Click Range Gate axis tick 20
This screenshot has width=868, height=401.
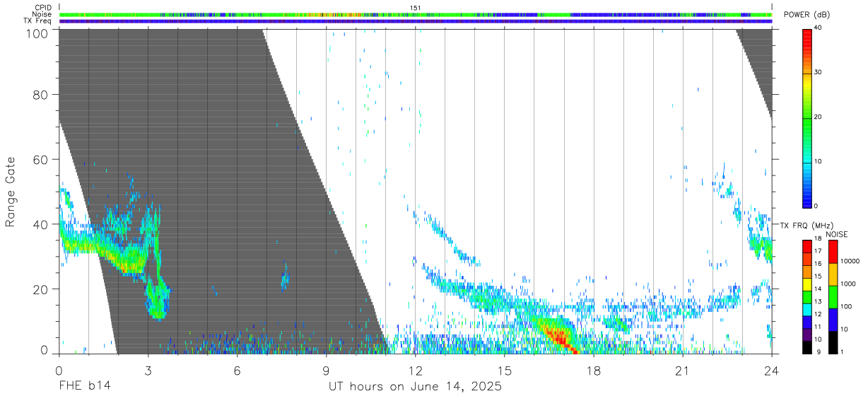(40, 289)
